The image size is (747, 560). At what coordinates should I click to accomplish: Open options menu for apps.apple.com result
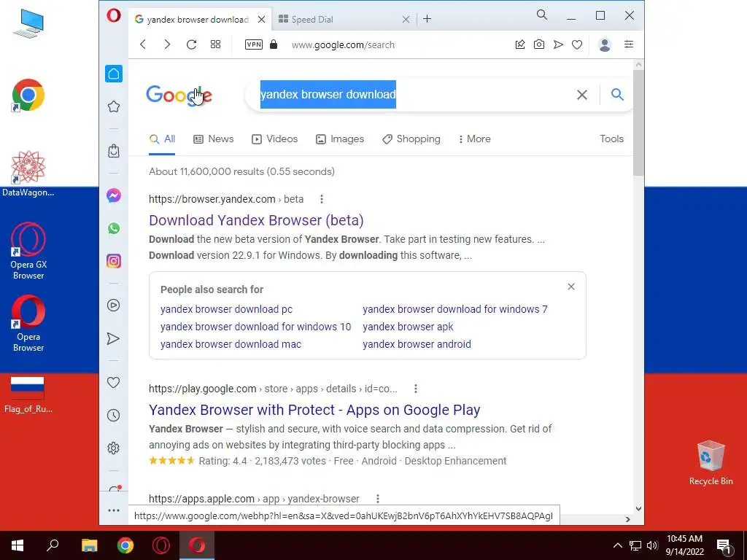(378, 499)
